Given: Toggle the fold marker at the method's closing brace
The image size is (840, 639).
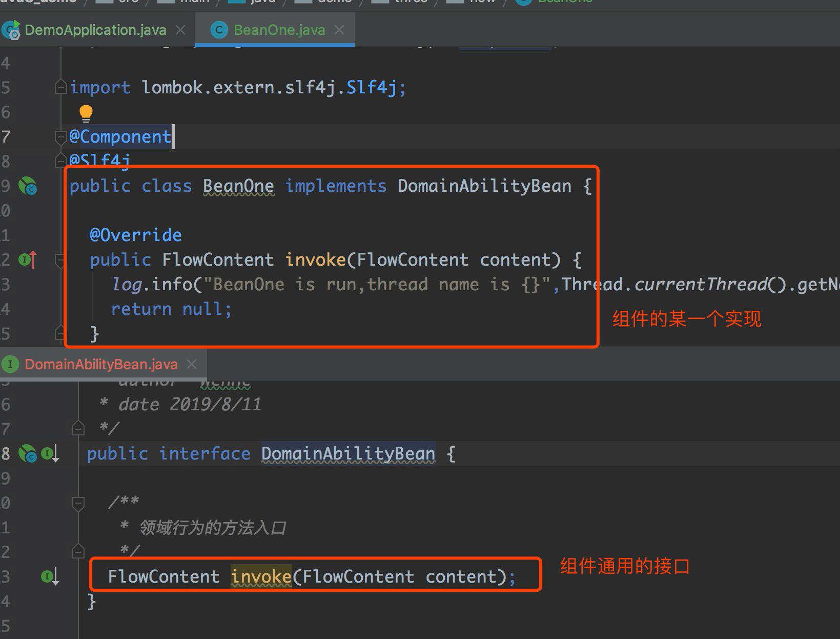Looking at the screenshot, I should click(60, 334).
